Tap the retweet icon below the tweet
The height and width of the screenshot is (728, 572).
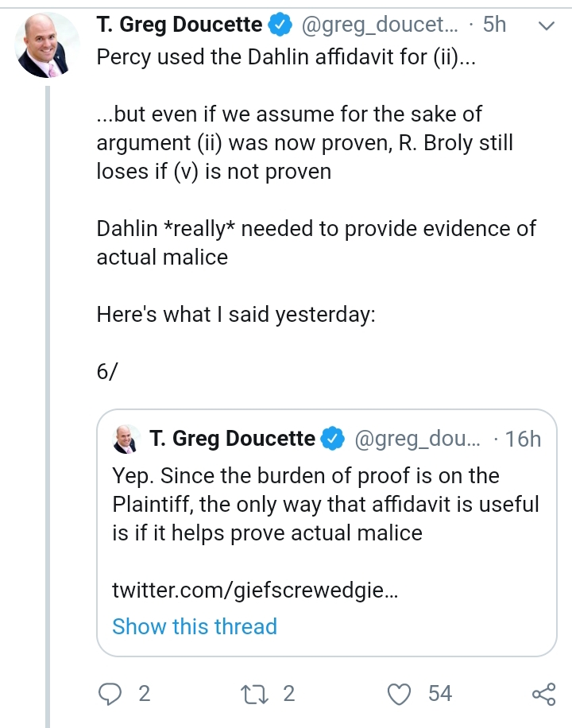coord(254,694)
